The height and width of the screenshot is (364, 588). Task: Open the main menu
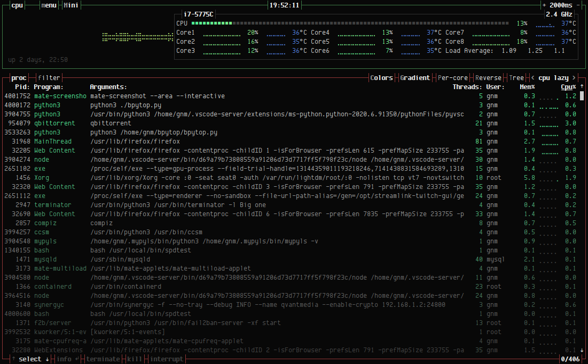[x=48, y=4]
